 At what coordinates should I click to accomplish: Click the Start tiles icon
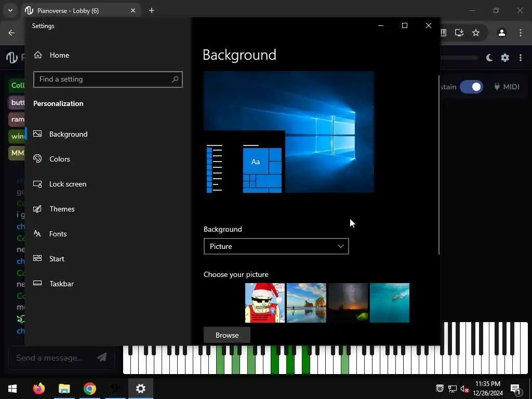tap(37, 258)
